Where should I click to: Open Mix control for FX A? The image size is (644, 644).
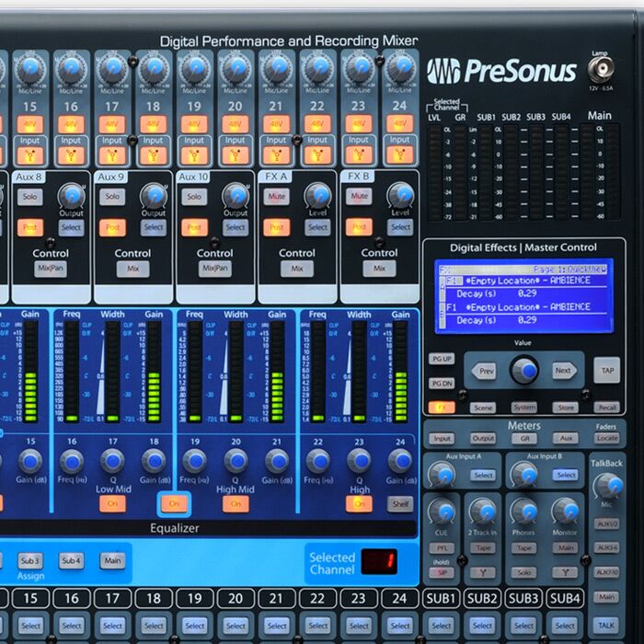297,269
